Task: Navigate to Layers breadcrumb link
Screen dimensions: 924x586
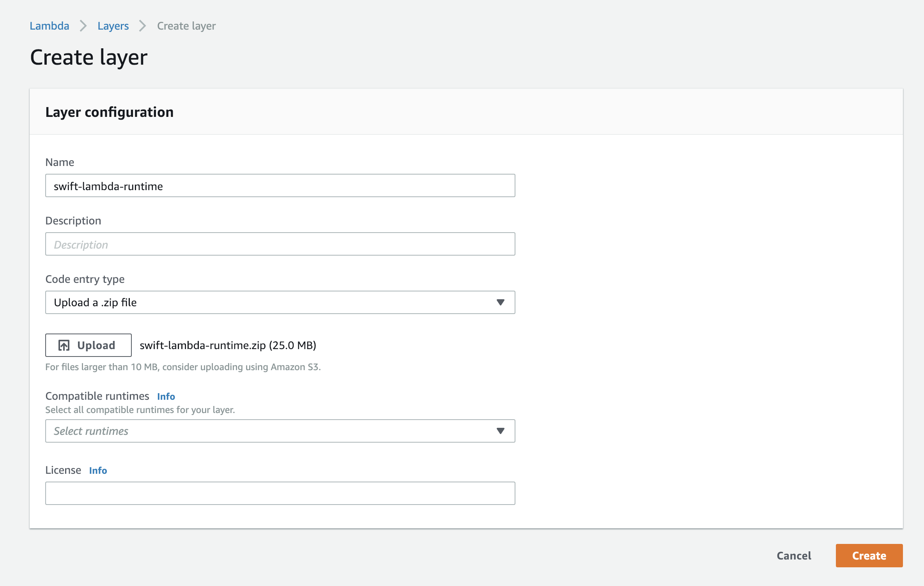Action: [113, 26]
